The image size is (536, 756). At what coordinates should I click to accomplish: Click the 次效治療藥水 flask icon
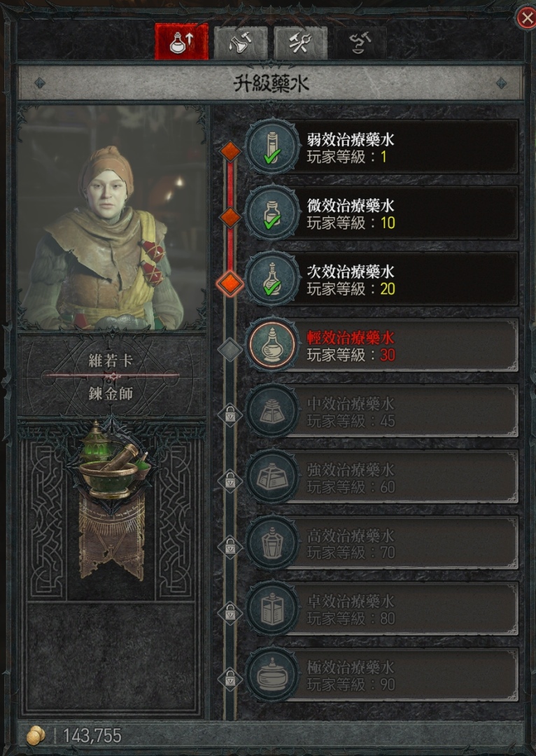pos(272,279)
